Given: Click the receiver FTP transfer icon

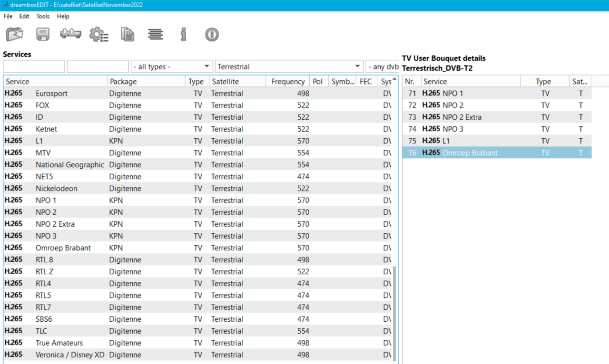Looking at the screenshot, I should [x=70, y=34].
